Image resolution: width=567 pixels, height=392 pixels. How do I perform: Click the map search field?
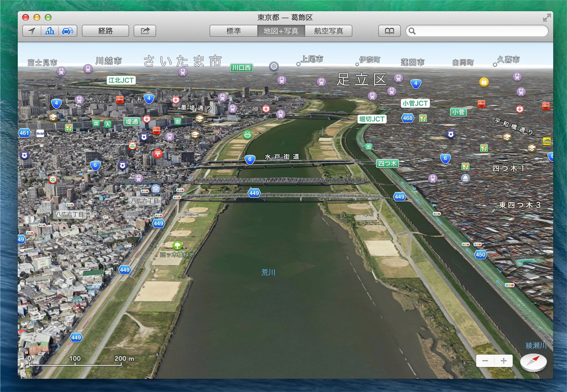478,31
